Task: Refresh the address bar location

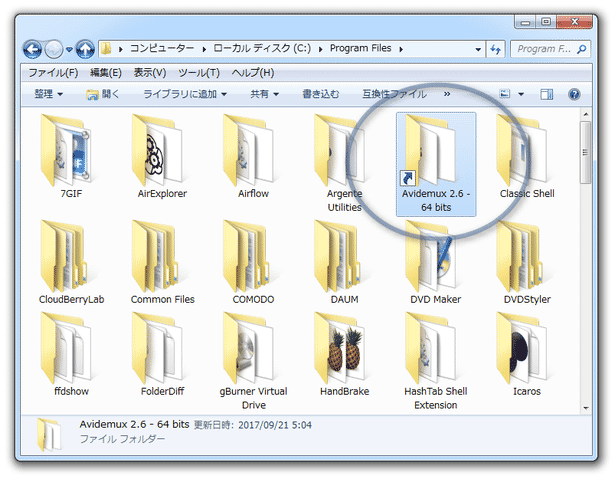Action: [x=496, y=49]
